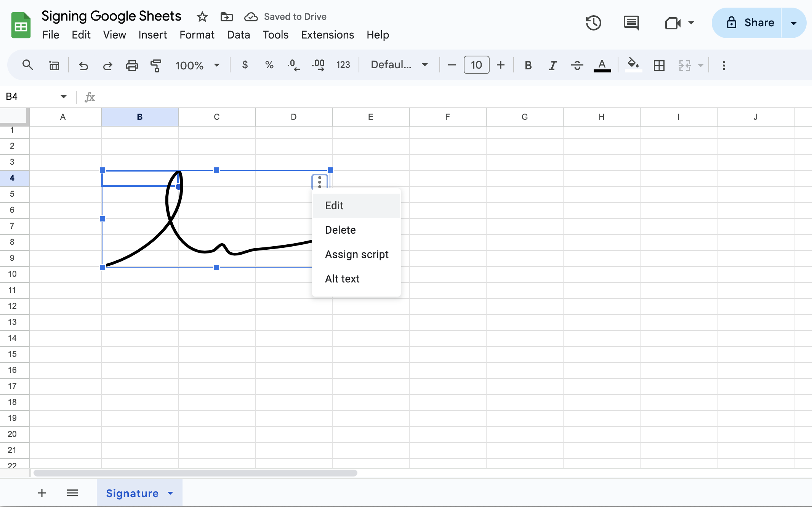Open the fill color picker
The width and height of the screenshot is (812, 507).
(x=633, y=64)
